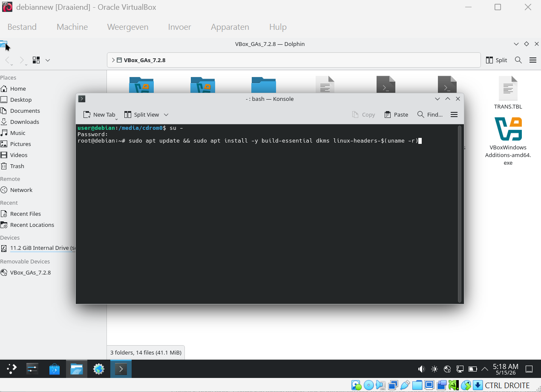Open Discover store taskbar icon
This screenshot has height=392, width=541.
click(x=55, y=369)
